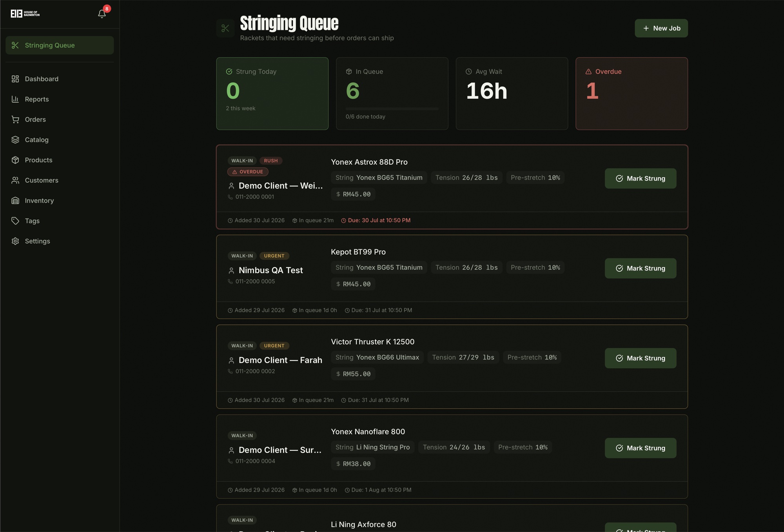
Task: Create a New Job
Action: click(x=661, y=28)
